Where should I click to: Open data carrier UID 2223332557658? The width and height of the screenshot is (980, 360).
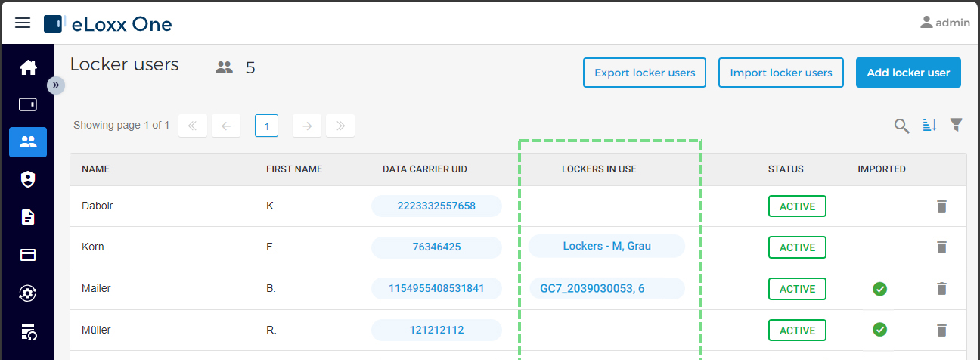click(436, 206)
